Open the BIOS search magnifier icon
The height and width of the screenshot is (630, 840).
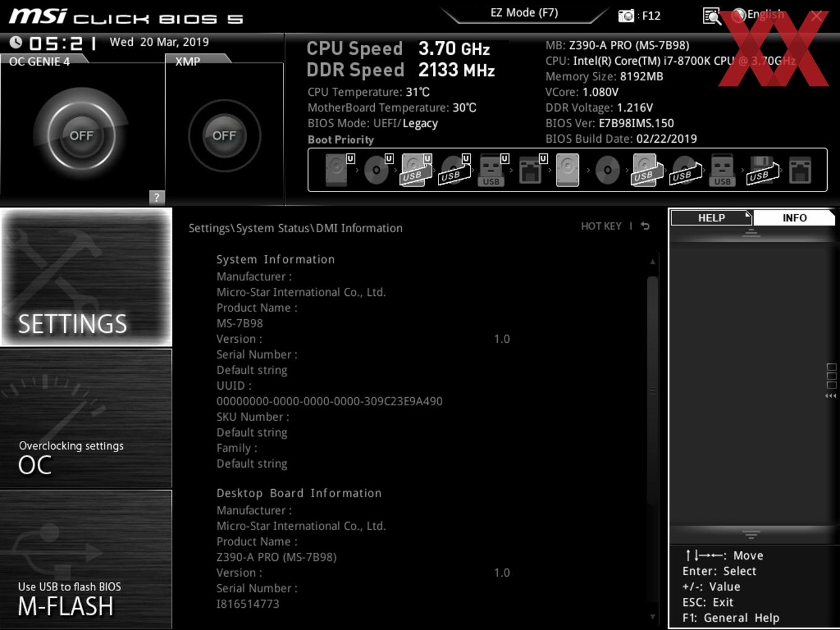pos(712,16)
